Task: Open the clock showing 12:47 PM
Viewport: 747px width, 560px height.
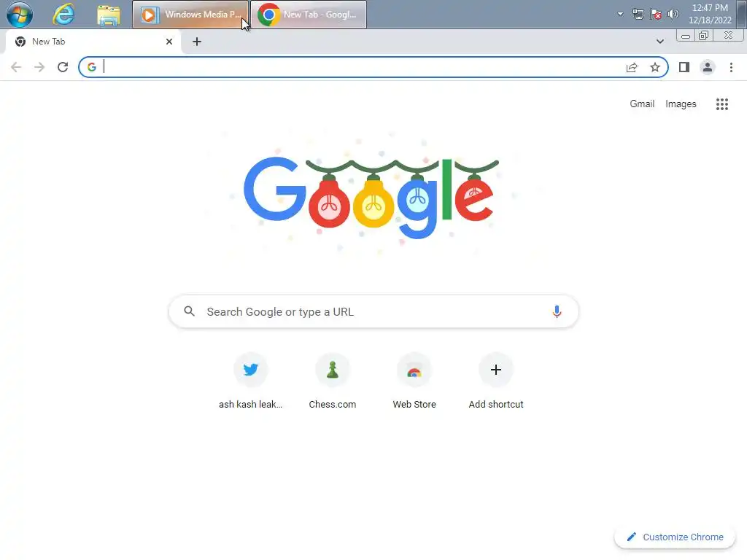Action: [710, 14]
